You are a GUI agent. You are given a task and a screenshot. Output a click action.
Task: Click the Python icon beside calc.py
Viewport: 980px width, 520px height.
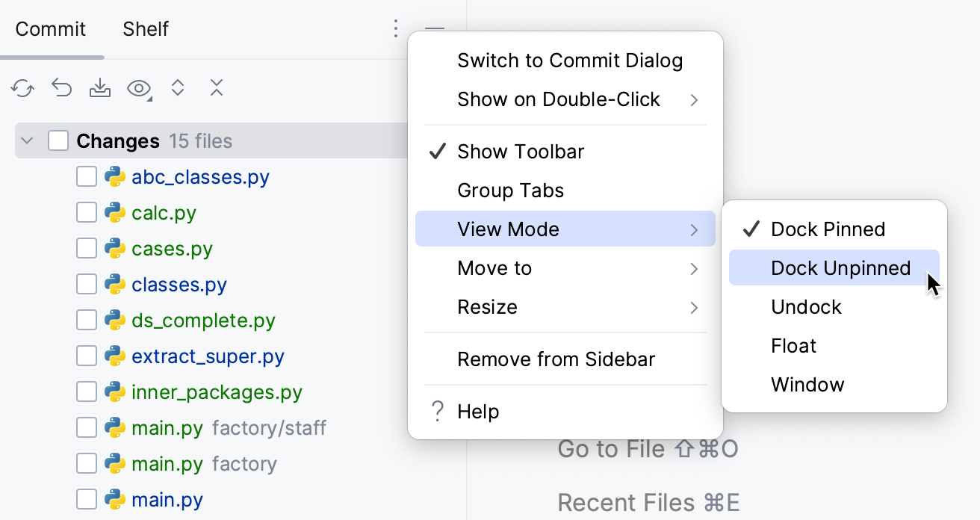[x=114, y=212]
